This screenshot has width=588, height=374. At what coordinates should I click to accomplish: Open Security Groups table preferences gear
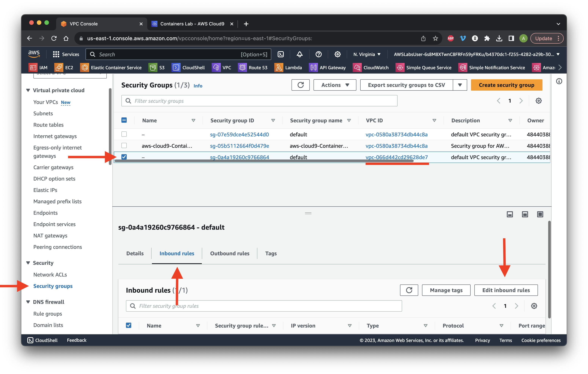(538, 101)
